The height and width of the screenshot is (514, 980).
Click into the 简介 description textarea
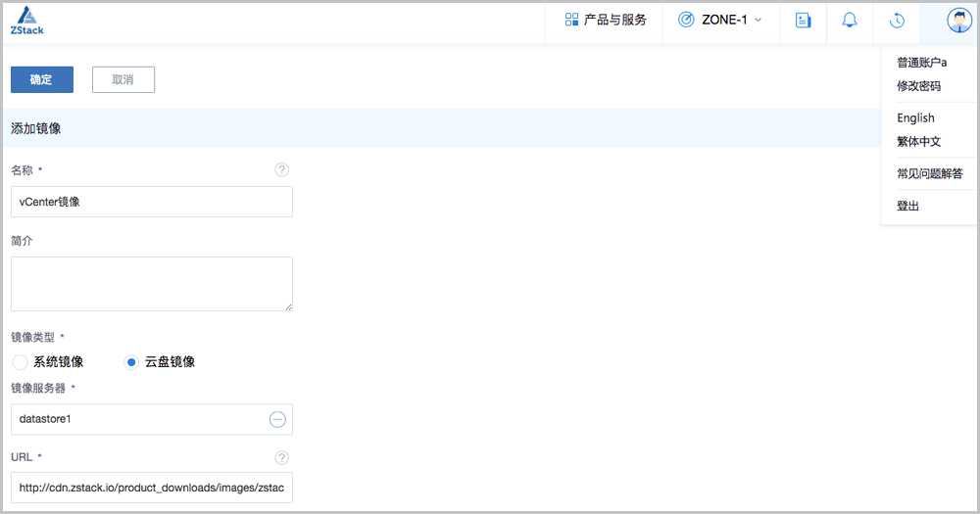point(151,284)
